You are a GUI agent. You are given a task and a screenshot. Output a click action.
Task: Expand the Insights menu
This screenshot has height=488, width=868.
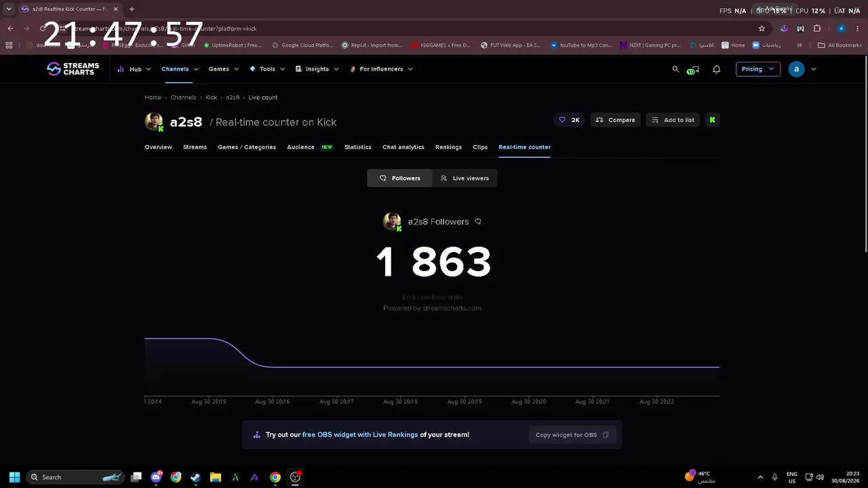317,69
